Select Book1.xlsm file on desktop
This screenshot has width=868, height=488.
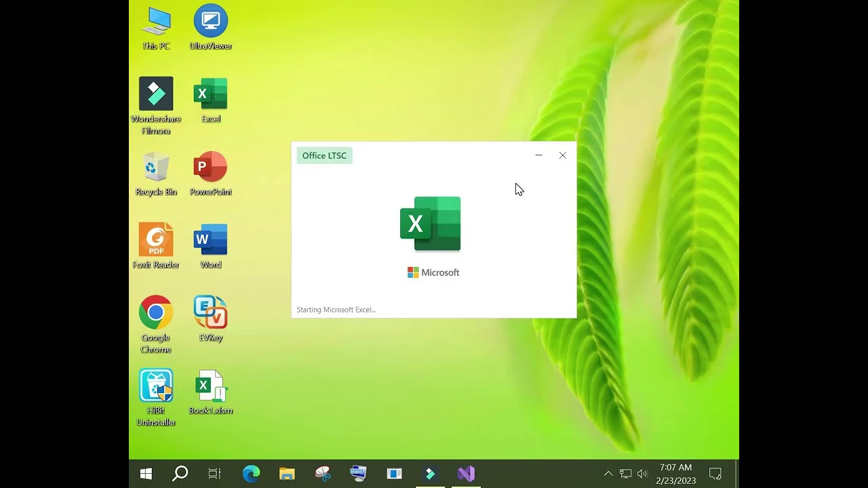(x=210, y=392)
